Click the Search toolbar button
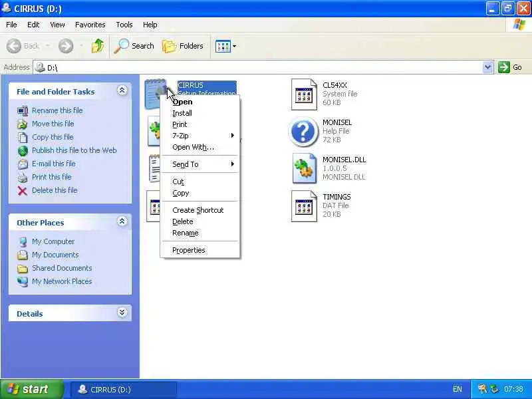The height and width of the screenshot is (399, 532). coord(134,46)
